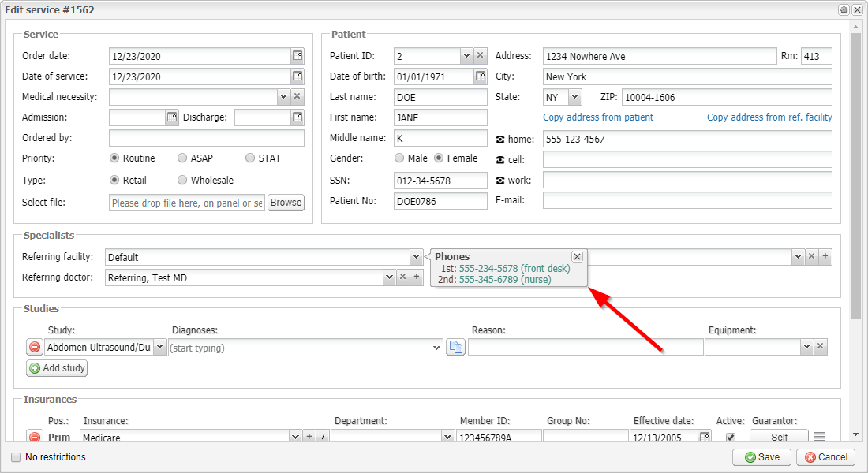This screenshot has height=473, width=868.
Task: Edit the Medicare insurance entry
Action: click(x=323, y=437)
